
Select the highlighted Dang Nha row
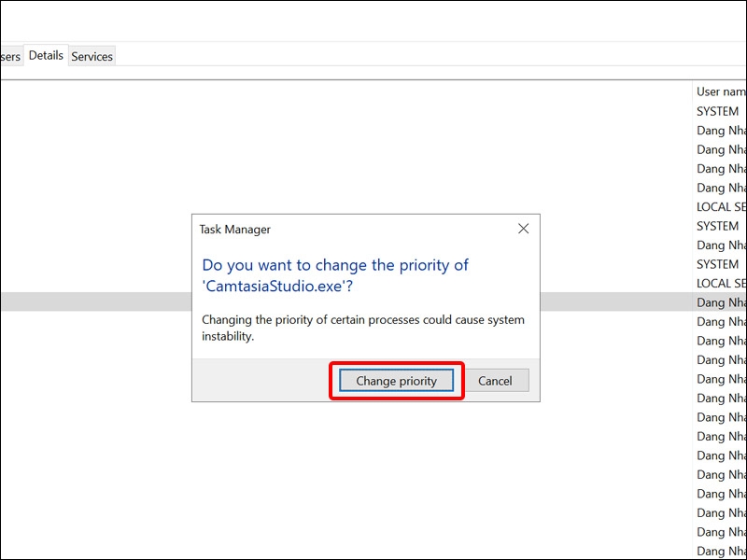[x=721, y=302]
